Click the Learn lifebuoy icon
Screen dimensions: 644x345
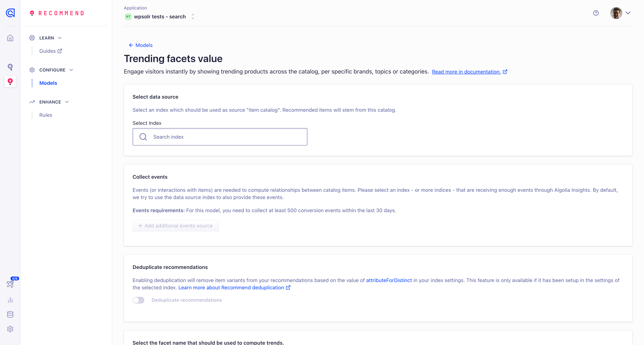point(32,38)
